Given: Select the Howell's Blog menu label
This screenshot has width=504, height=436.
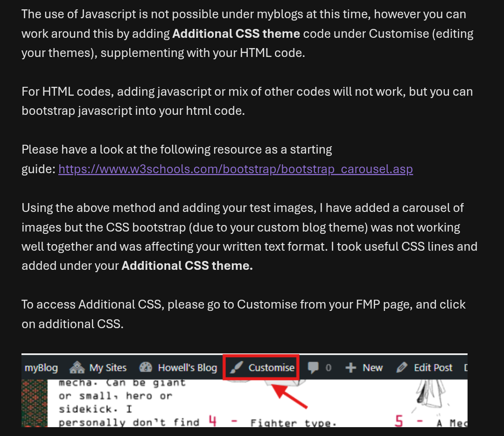Looking at the screenshot, I should (187, 368).
